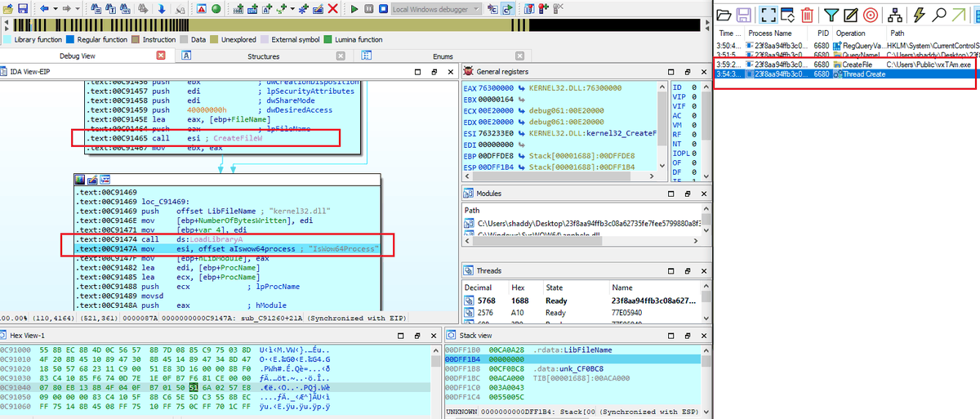Click the Lumina function legend swatch
Viewport: 980px width, 419px height.
327,38
